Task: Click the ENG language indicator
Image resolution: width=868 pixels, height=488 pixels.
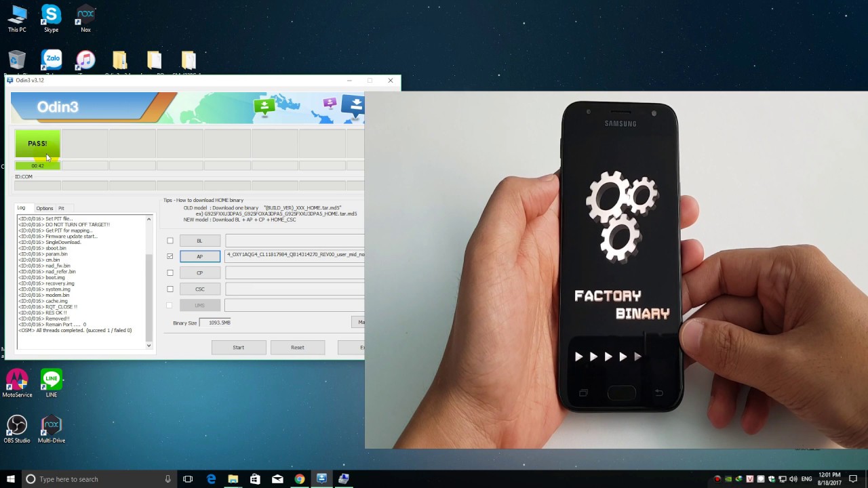Action: click(807, 479)
